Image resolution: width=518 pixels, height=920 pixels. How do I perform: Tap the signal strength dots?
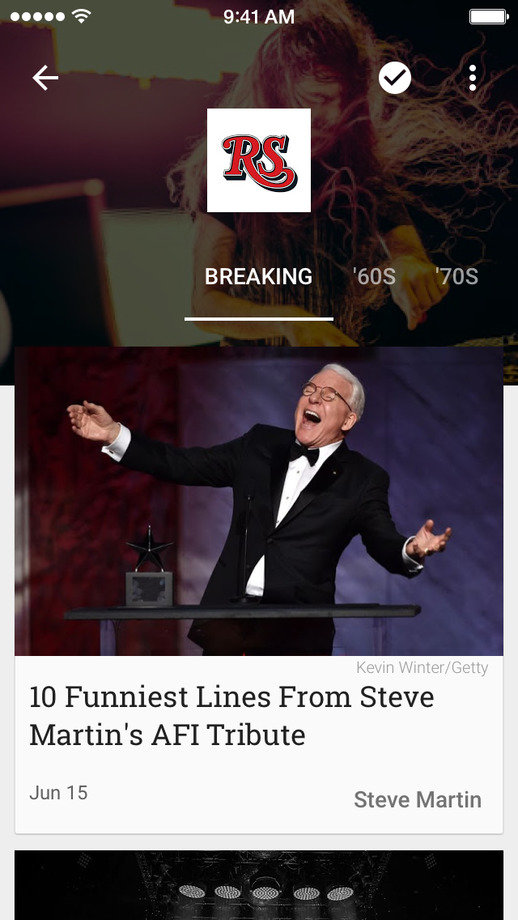(38, 17)
